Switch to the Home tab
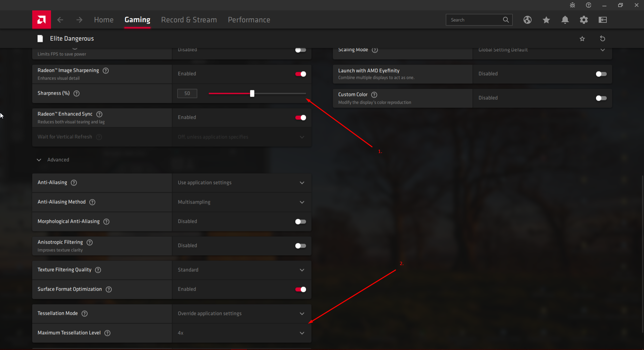Image resolution: width=644 pixels, height=350 pixels. [104, 20]
